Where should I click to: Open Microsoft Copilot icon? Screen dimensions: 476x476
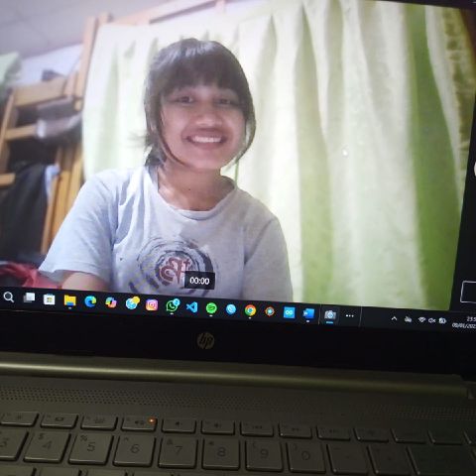pos(111,302)
